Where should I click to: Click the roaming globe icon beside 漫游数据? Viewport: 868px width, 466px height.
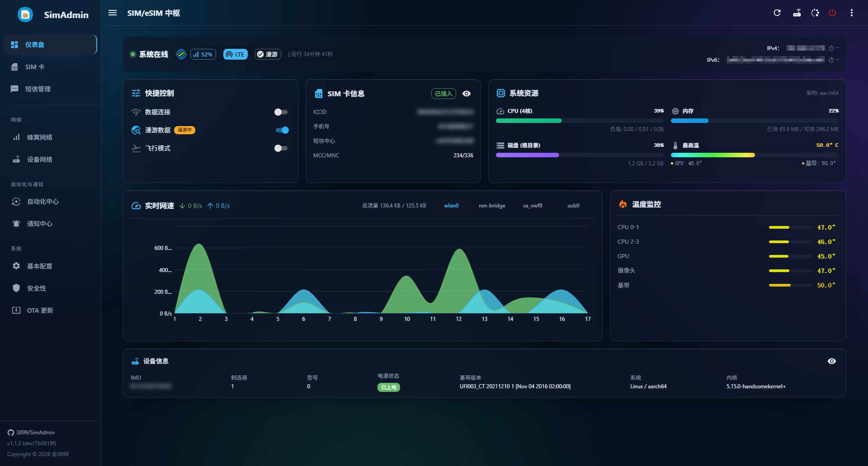(136, 130)
